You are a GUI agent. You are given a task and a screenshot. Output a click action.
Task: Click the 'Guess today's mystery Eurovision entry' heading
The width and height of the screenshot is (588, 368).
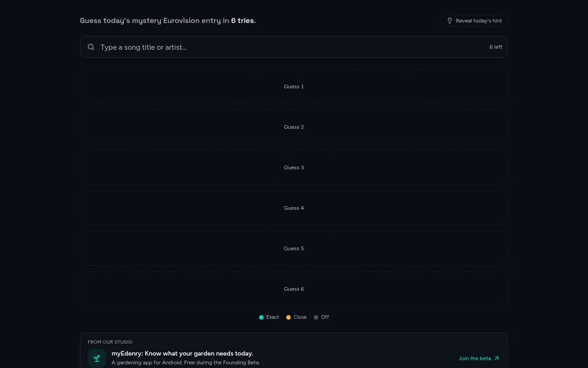click(168, 21)
